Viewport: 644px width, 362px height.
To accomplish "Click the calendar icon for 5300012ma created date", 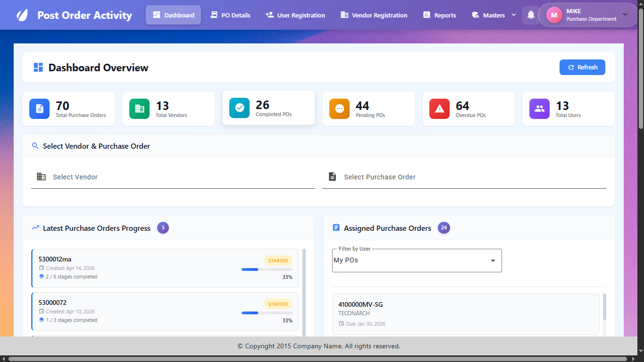I will point(42,268).
